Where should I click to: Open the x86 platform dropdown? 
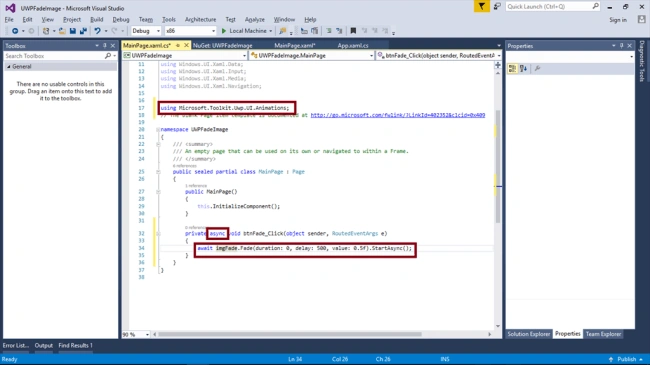[x=213, y=31]
